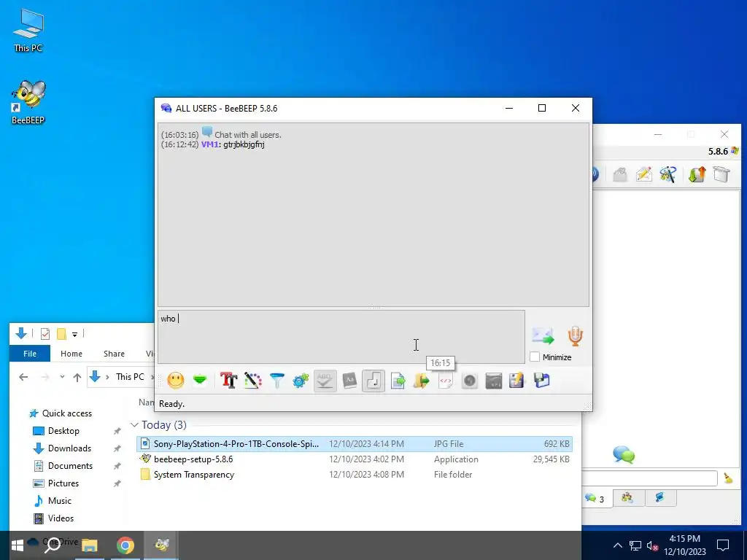Switch to the groups tab with people icon
The width and height of the screenshot is (747, 560).
coord(627,498)
